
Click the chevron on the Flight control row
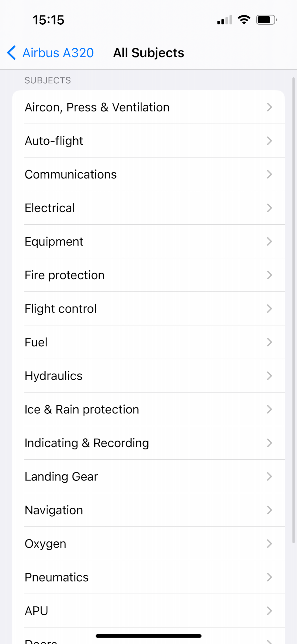[x=269, y=308]
